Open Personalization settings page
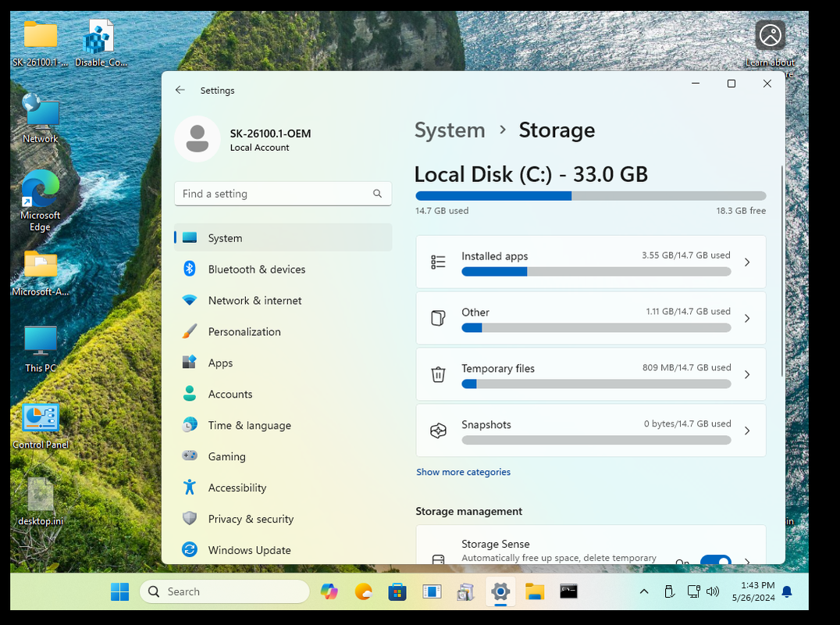Image resolution: width=840 pixels, height=625 pixels. 283,331
